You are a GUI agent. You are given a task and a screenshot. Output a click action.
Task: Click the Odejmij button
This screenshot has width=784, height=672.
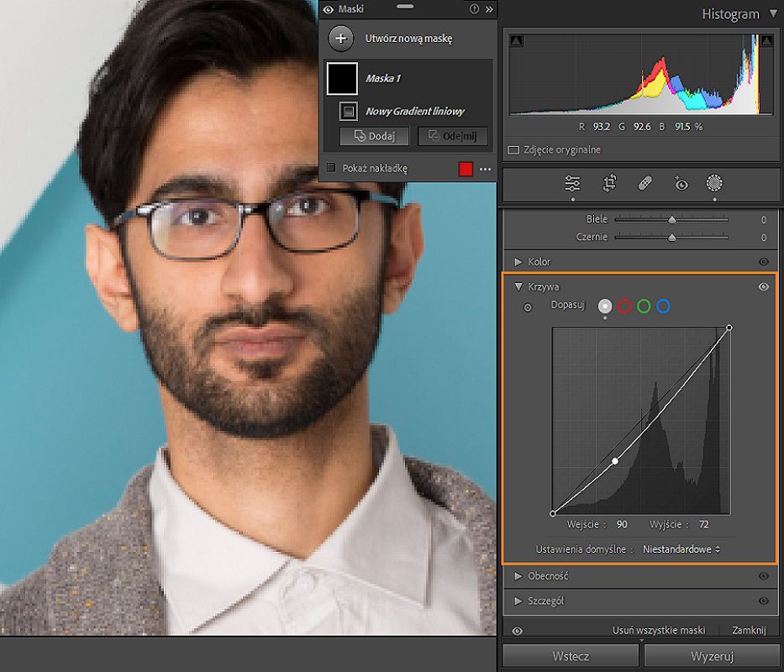pyautogui.click(x=452, y=136)
